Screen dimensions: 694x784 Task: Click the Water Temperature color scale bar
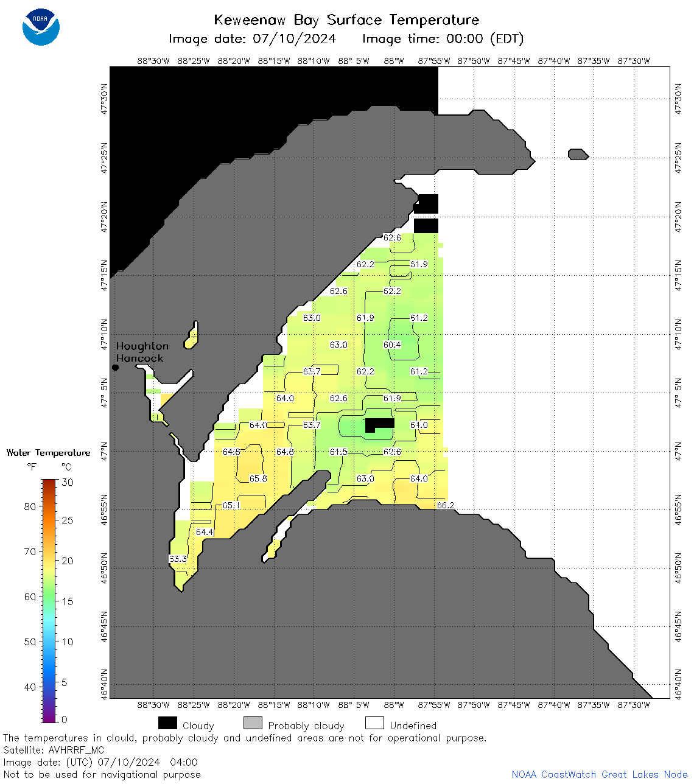click(x=49, y=601)
